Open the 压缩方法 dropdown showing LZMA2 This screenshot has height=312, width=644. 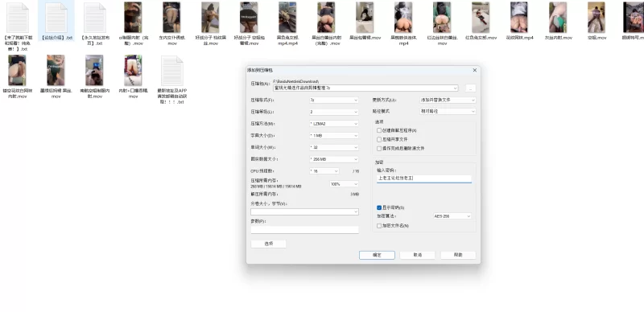[334, 124]
